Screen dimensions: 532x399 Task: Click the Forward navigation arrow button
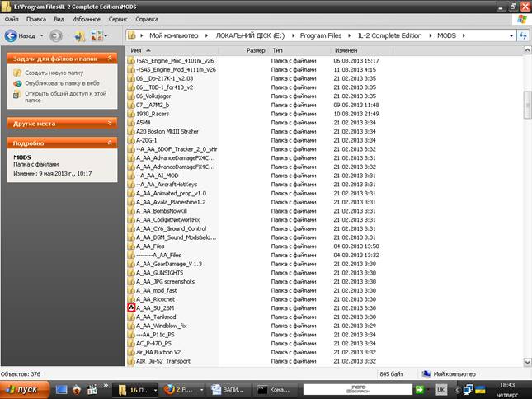coord(55,35)
